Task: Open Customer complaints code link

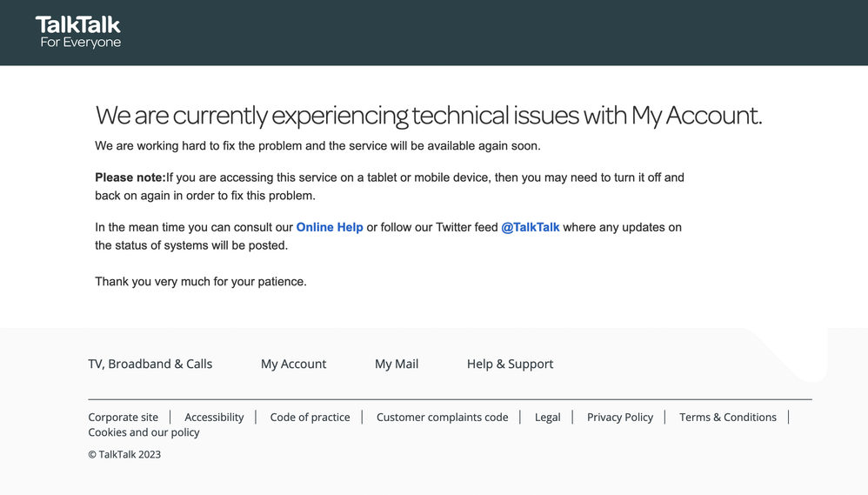Action: coord(443,417)
